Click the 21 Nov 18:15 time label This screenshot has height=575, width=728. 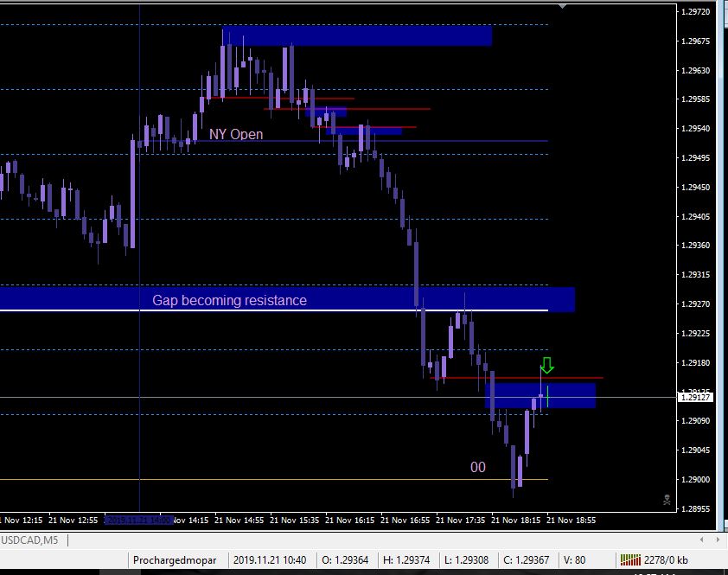pos(516,521)
